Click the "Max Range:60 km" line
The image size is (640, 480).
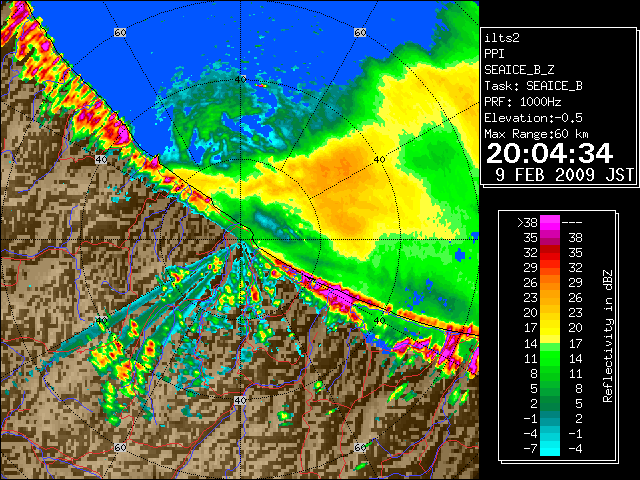click(x=536, y=134)
